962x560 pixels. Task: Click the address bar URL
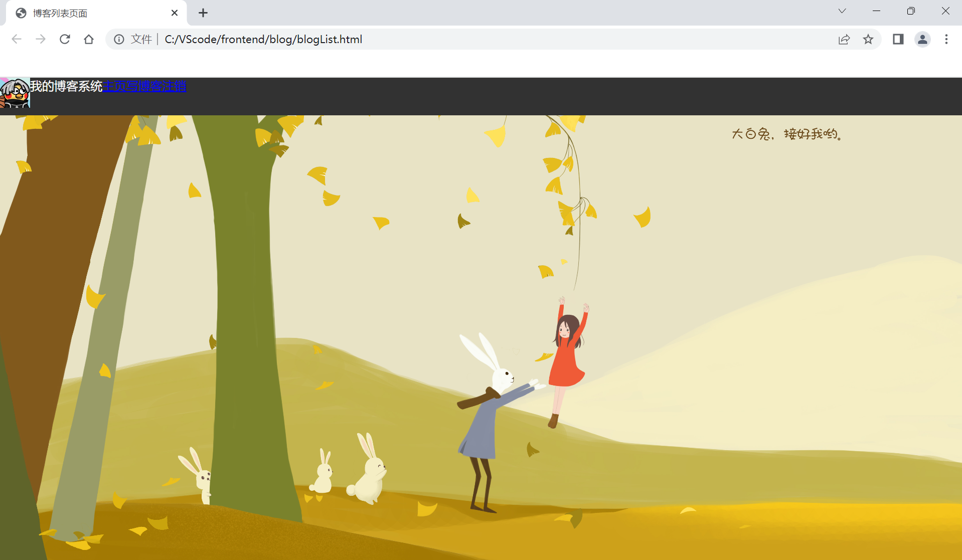[263, 39]
